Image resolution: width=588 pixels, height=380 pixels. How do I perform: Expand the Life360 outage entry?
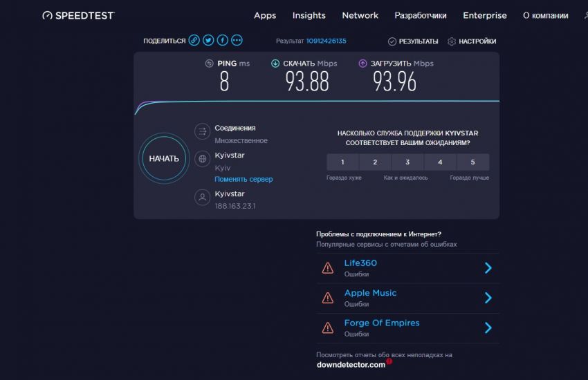pos(488,268)
